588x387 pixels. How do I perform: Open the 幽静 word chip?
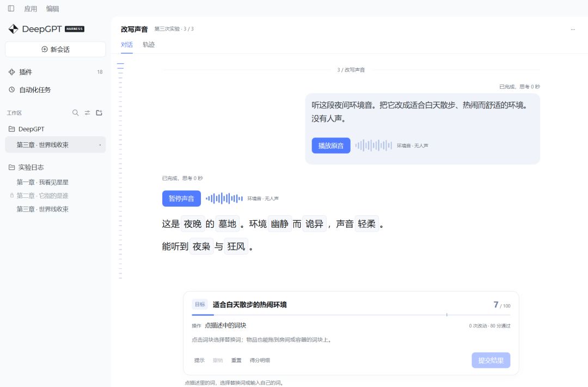[280, 223]
